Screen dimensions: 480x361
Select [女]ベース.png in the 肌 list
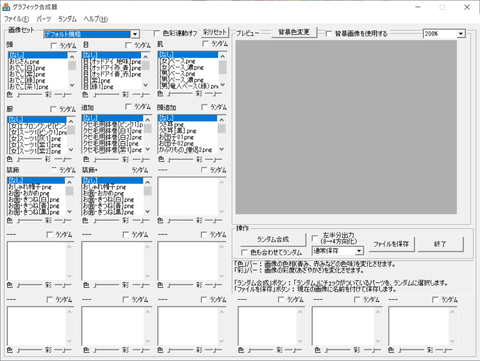point(188,61)
